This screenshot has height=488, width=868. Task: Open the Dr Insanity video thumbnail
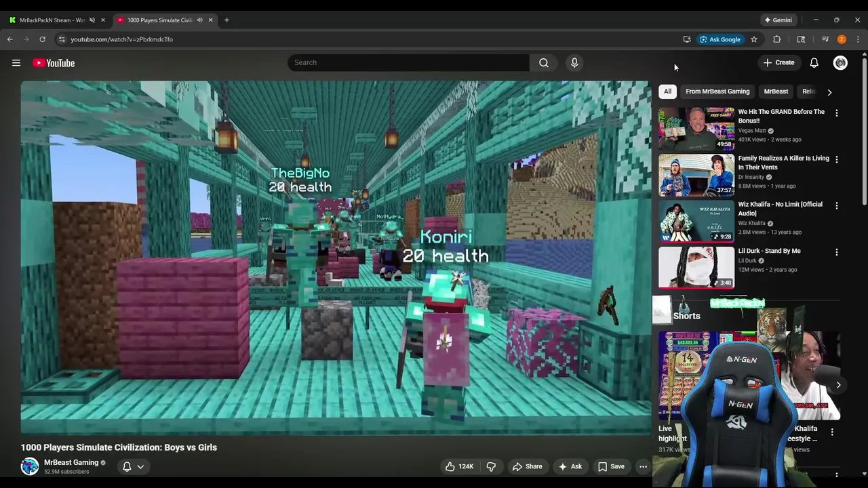[696, 175]
